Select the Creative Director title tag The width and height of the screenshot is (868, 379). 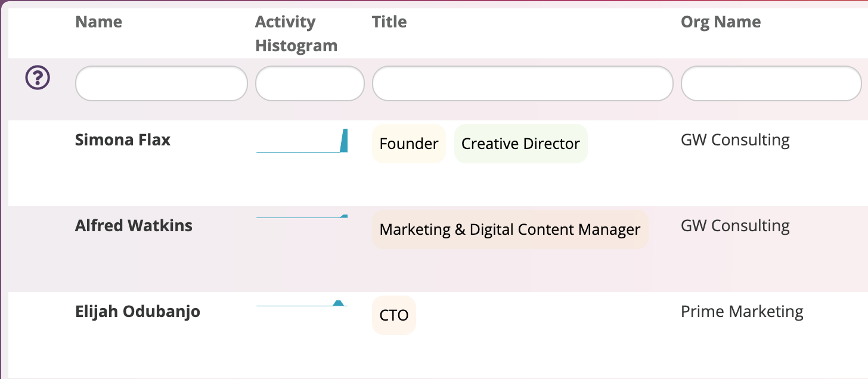pos(520,144)
